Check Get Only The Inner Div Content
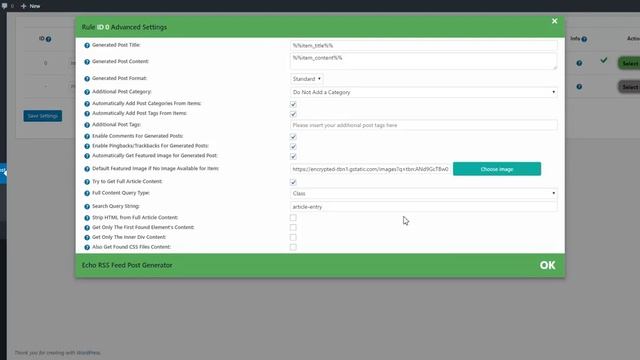Image resolution: width=640 pixels, height=360 pixels. [293, 238]
